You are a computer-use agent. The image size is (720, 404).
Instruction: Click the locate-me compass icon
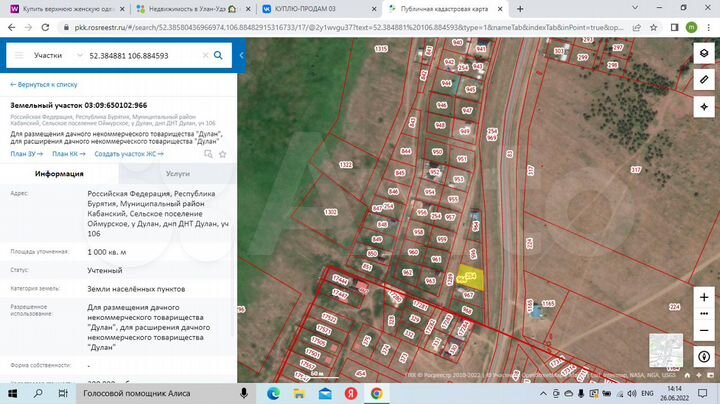702,356
